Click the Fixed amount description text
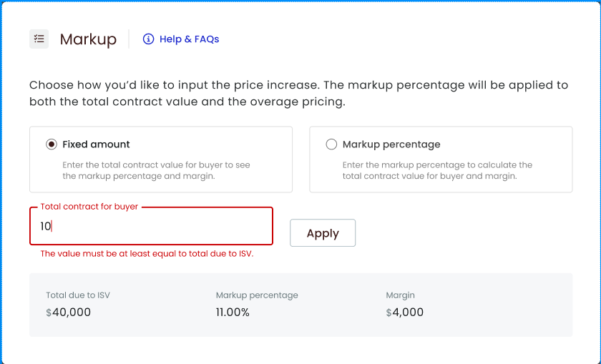 [x=156, y=170]
